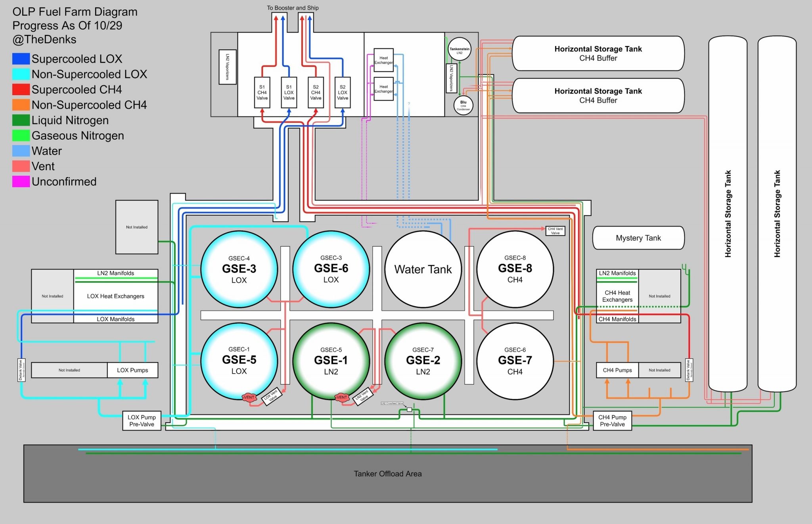Click the LOX Pump Pre-Valve box
Screen dimensions: 812x524
[x=142, y=420]
